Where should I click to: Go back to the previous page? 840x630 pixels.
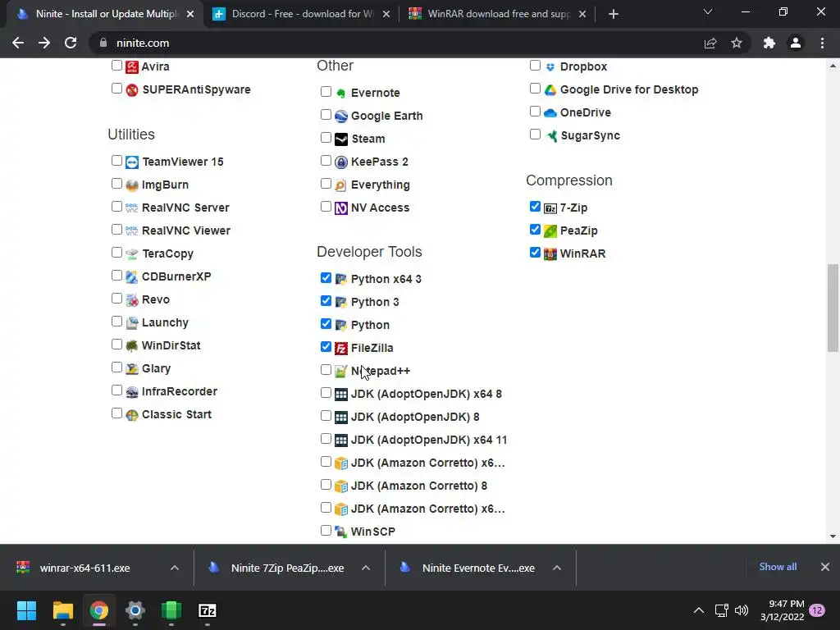click(x=18, y=43)
